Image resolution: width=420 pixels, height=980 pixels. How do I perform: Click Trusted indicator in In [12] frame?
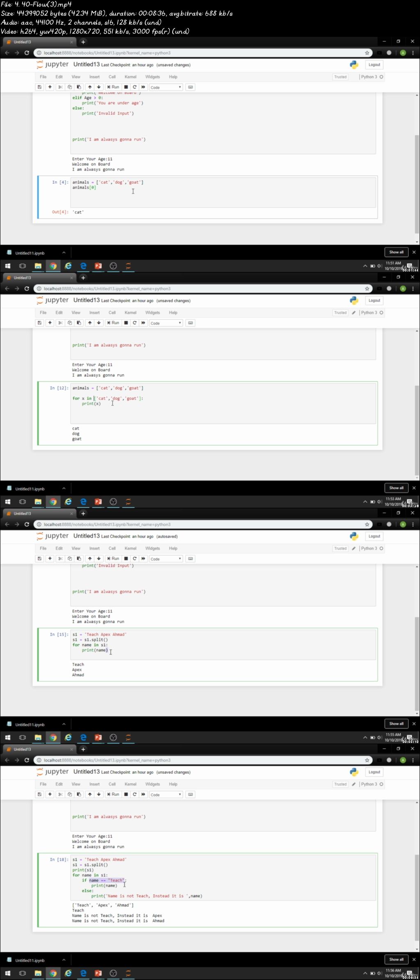click(x=340, y=312)
